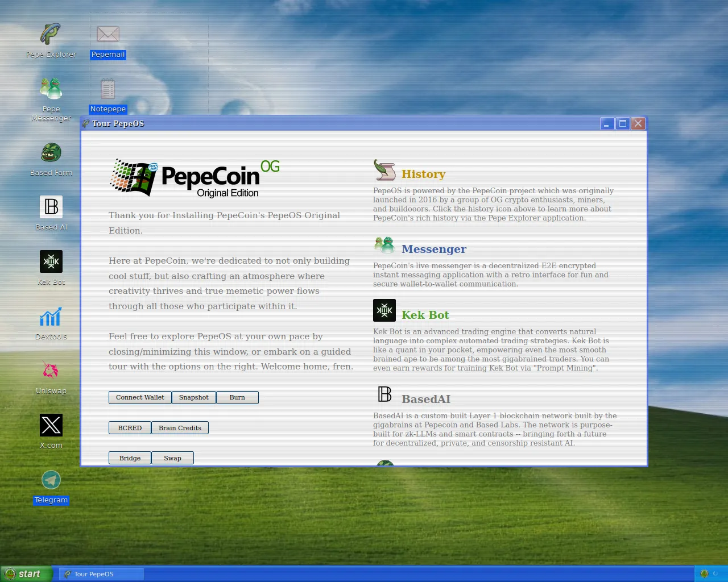The width and height of the screenshot is (728, 582).
Task: Maximize the Tour PepeOS window
Action: pyautogui.click(x=623, y=123)
